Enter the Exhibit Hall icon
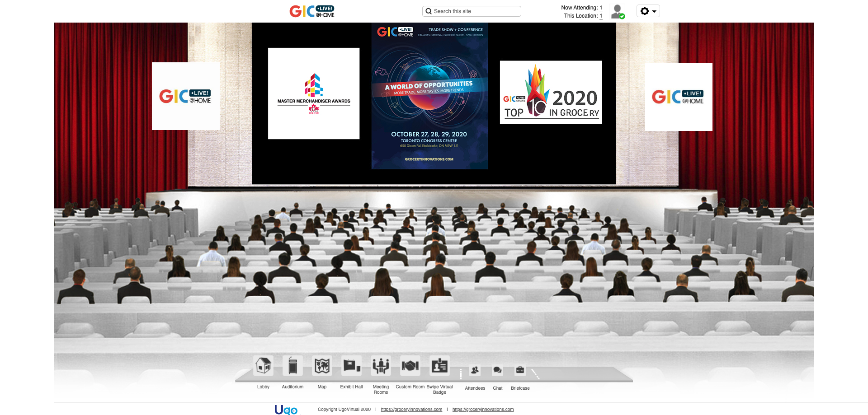This screenshot has width=868, height=415. [351, 366]
